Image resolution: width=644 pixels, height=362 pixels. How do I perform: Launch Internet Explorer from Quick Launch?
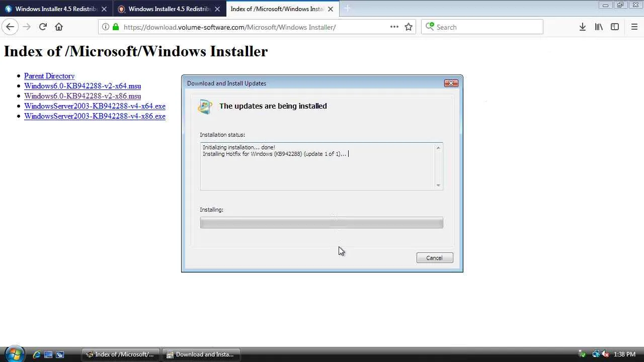tap(37, 354)
